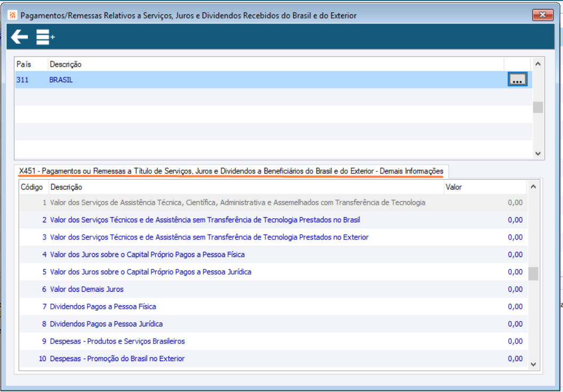
Task: Go back using the left arrow icon
Action: point(19,37)
